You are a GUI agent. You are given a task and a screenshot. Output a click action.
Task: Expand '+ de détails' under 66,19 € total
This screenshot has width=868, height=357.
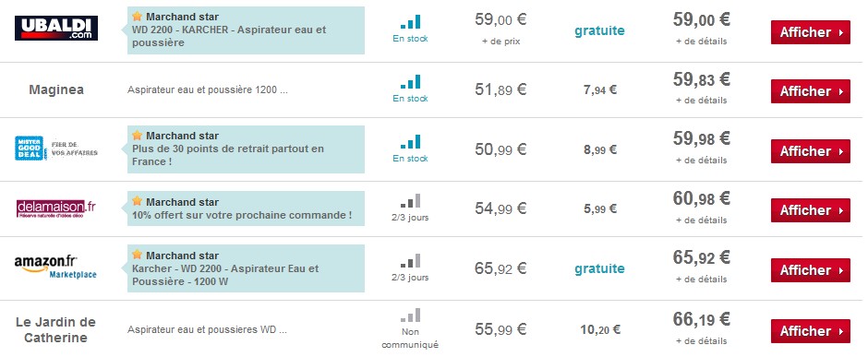[702, 340]
